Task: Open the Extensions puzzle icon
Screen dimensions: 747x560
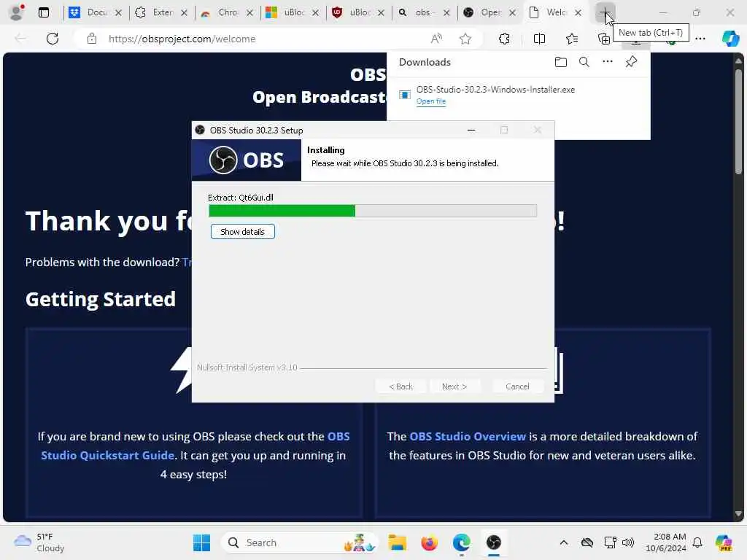Action: click(x=504, y=39)
